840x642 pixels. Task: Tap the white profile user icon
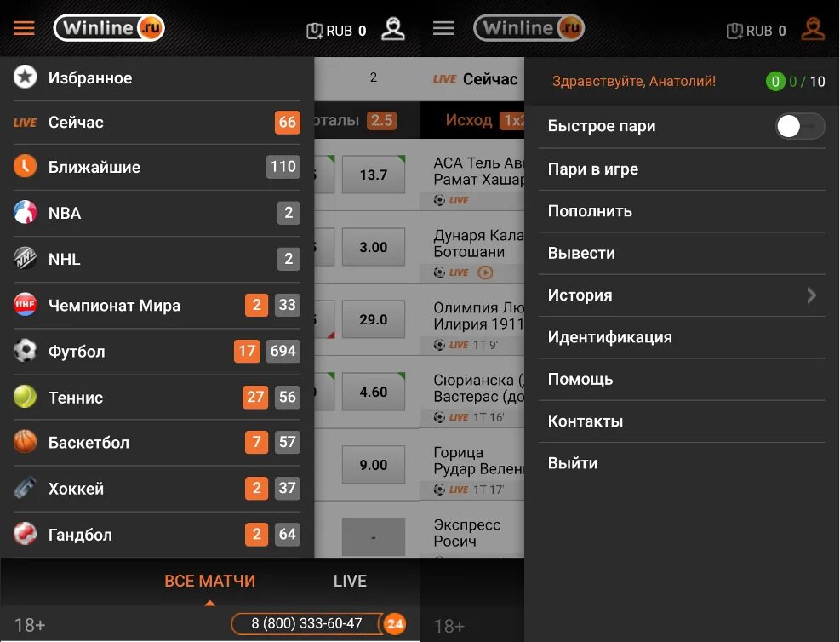[392, 29]
